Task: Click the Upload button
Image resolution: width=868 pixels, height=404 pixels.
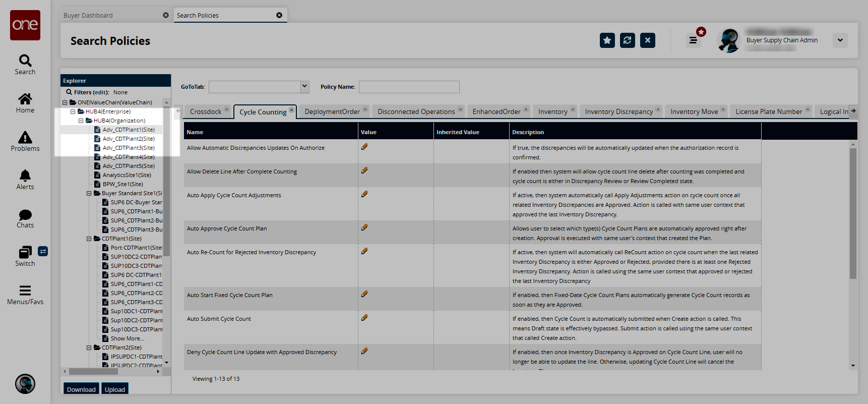Action: (115, 389)
